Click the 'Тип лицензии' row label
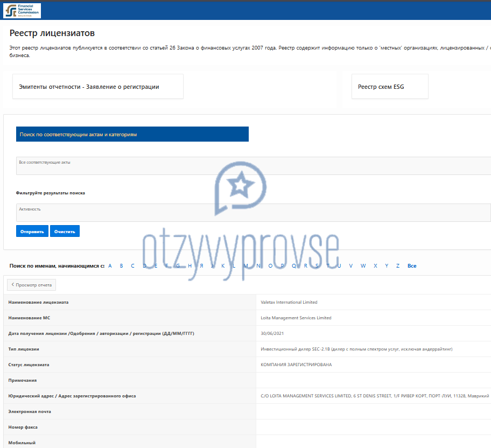 click(24, 349)
